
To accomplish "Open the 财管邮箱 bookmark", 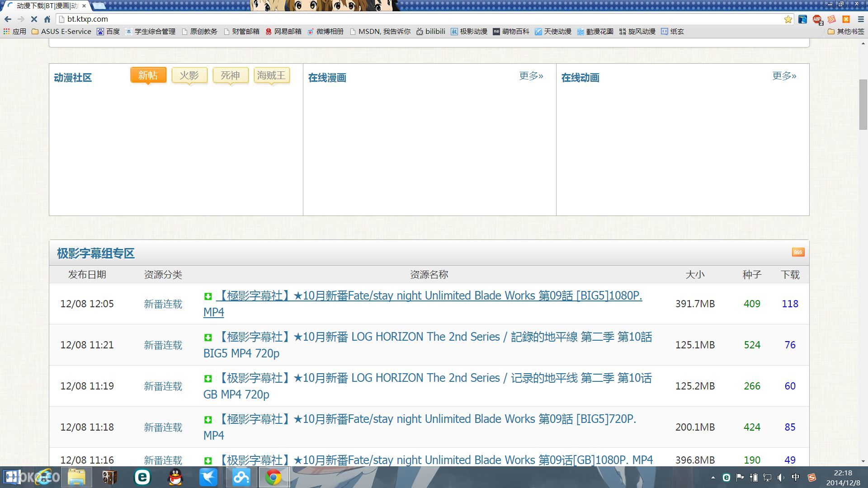I will click(x=241, y=31).
